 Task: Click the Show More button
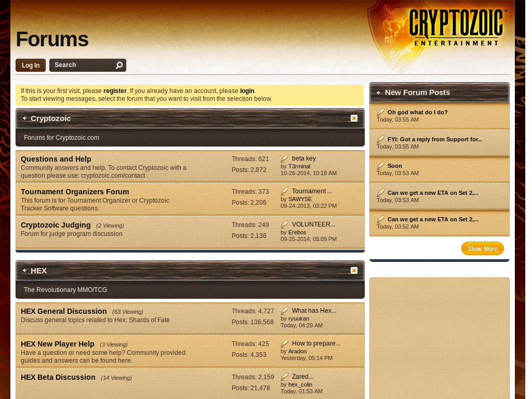pyautogui.click(x=483, y=249)
